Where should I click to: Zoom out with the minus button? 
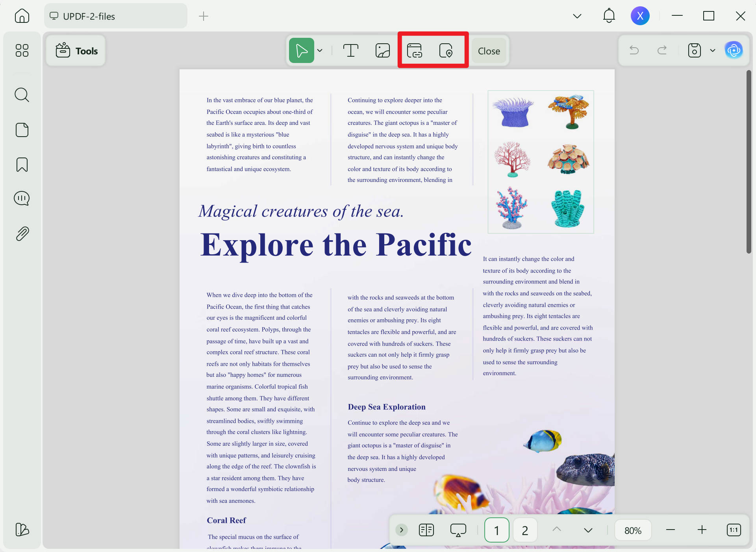pyautogui.click(x=671, y=530)
